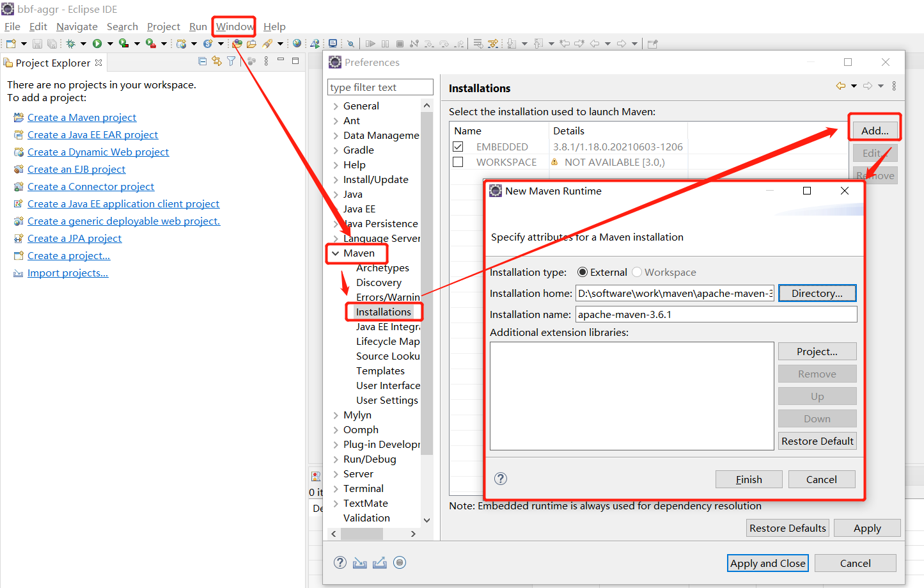Click the Restore Defaults button

pyautogui.click(x=788, y=528)
